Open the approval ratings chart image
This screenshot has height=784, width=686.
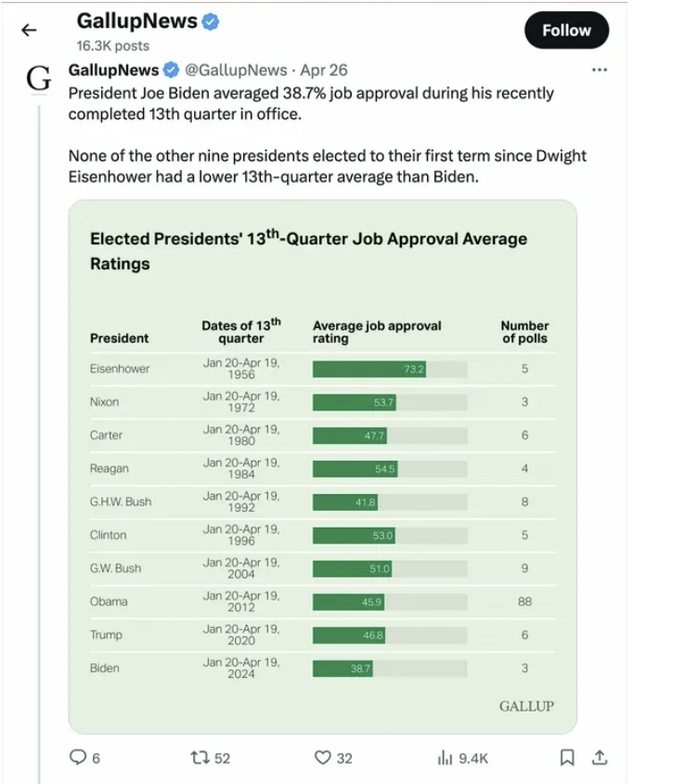tap(323, 466)
